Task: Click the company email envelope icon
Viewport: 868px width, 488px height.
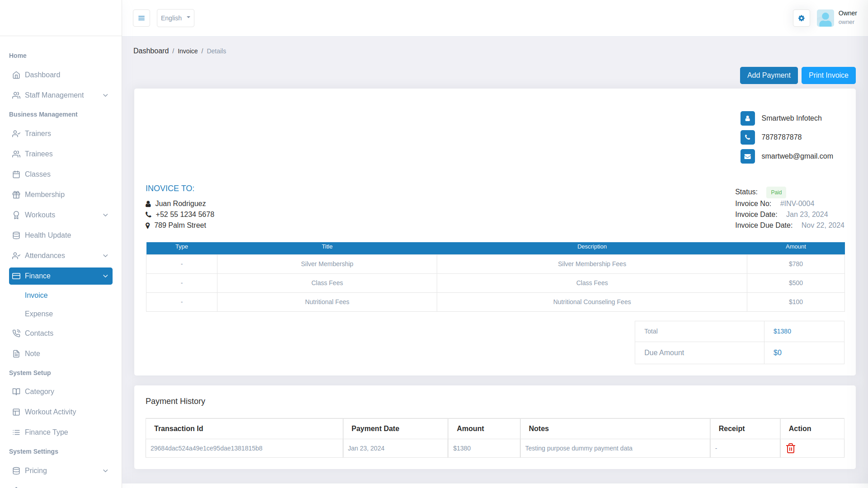Action: click(x=747, y=156)
